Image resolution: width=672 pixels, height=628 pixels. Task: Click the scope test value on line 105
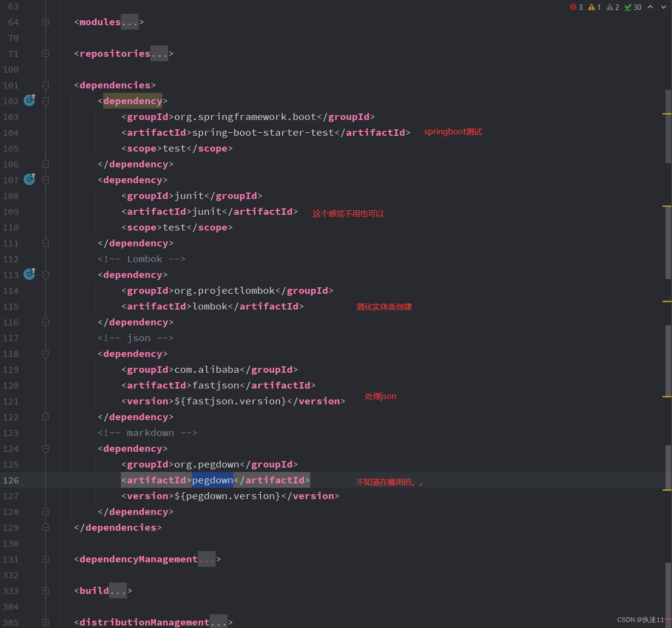pyautogui.click(x=174, y=148)
